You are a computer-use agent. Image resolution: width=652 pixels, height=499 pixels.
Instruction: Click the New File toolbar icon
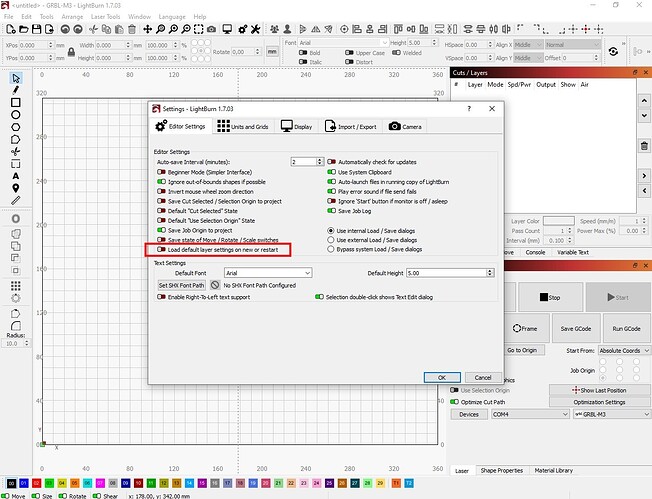coord(11,29)
